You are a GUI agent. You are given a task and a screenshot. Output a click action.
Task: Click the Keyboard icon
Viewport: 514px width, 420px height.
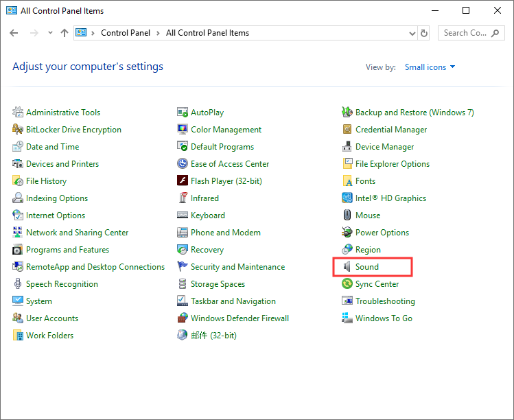(x=183, y=215)
